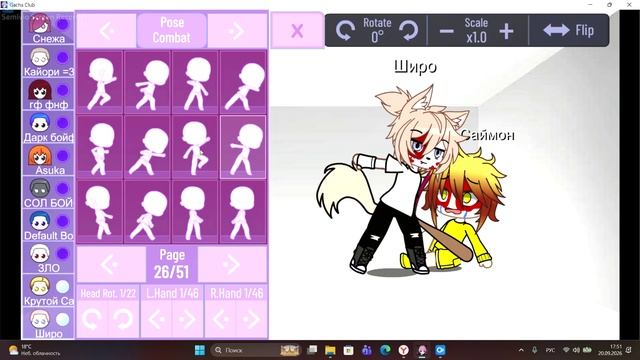
Task: Rotate head left under Head Rot.
Action: pos(92,319)
